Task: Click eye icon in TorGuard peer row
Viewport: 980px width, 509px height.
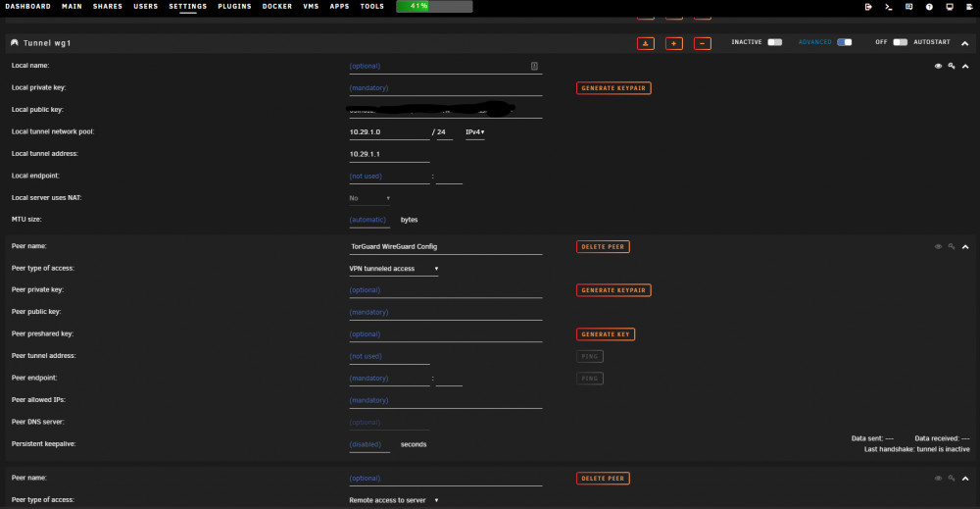Action: pyautogui.click(x=938, y=246)
